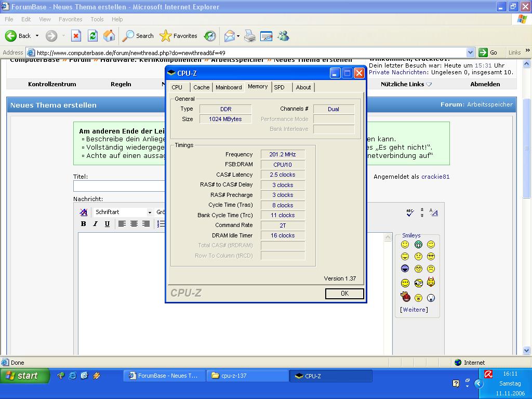Open Private Nachrichten link

click(397, 72)
